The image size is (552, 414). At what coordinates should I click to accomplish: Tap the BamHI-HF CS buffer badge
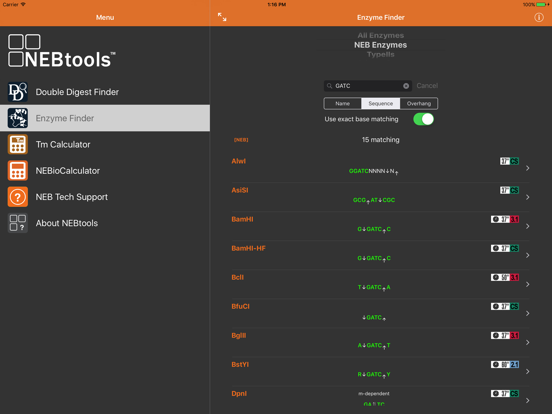[x=505, y=248]
